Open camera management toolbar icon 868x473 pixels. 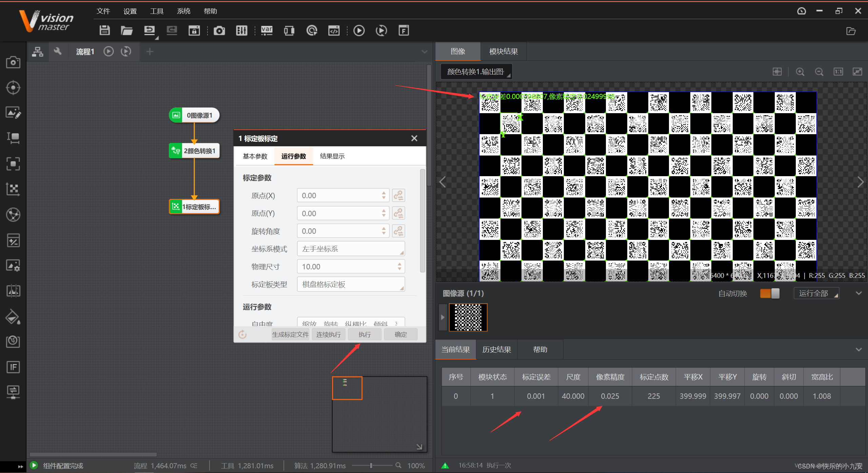219,31
